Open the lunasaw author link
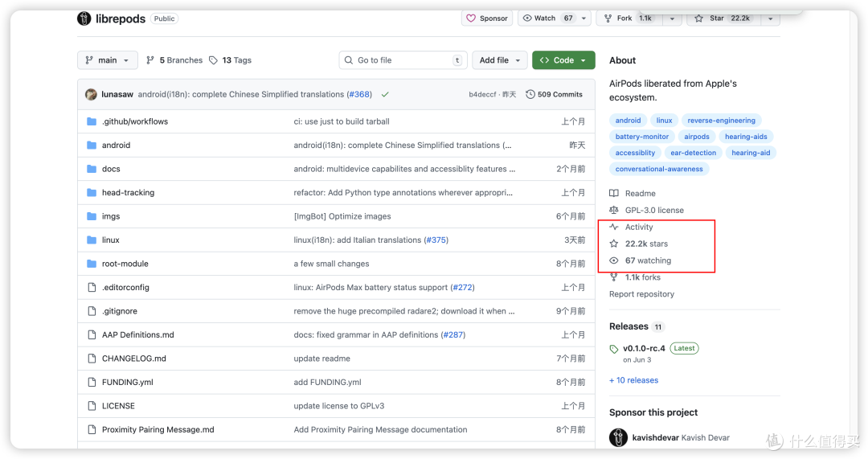Screen dimensions: 868x459 tap(117, 95)
